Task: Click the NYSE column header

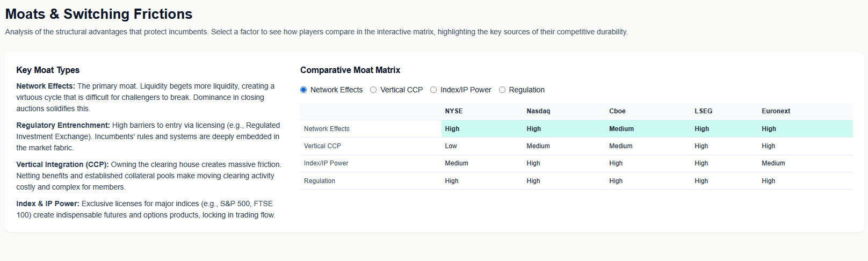Action: pyautogui.click(x=454, y=111)
